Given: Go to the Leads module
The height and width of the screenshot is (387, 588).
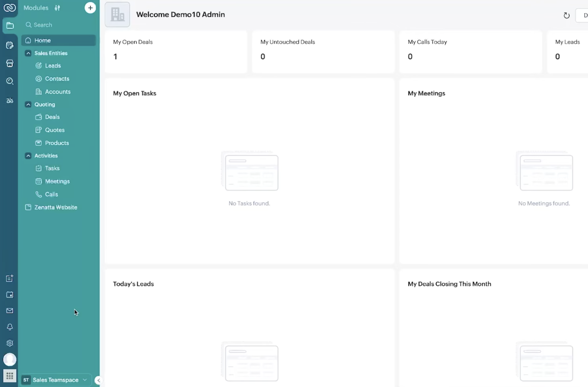Looking at the screenshot, I should point(53,65).
